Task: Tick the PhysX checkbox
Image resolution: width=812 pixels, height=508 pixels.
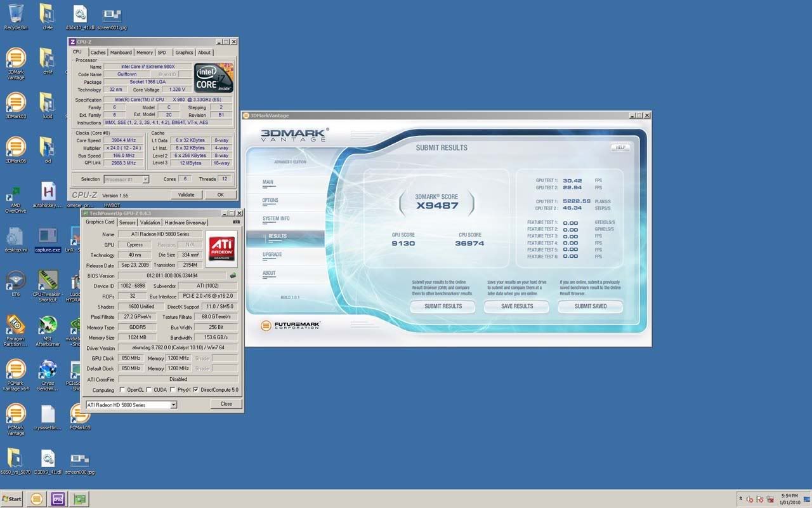Action: tap(173, 390)
